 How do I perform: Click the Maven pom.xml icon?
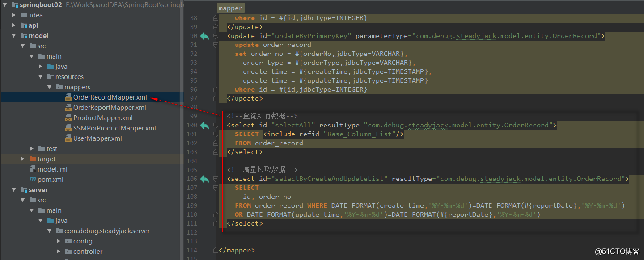33,180
